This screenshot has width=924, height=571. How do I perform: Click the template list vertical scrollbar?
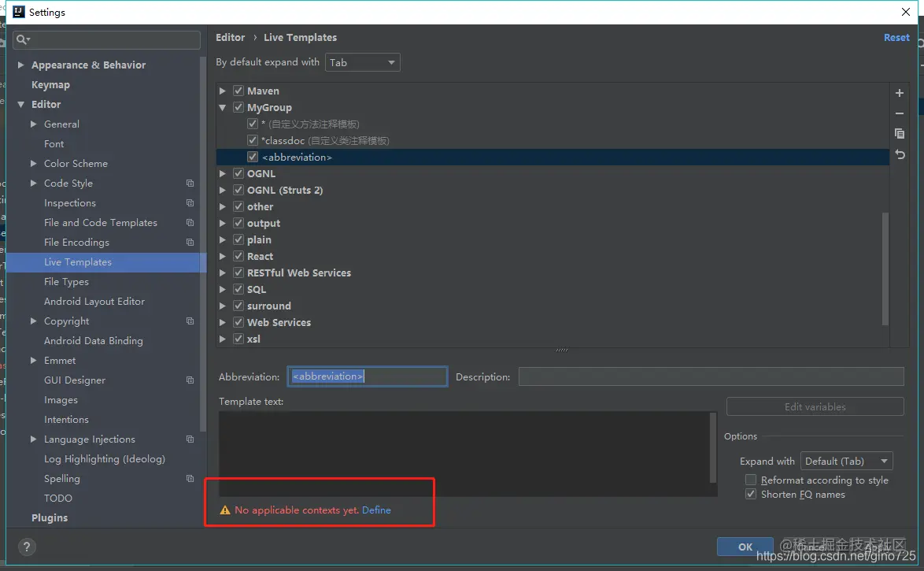[885, 269]
